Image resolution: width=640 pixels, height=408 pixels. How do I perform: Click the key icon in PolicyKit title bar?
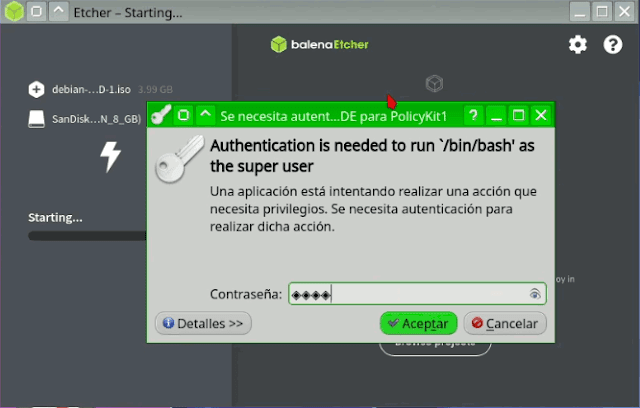161,115
